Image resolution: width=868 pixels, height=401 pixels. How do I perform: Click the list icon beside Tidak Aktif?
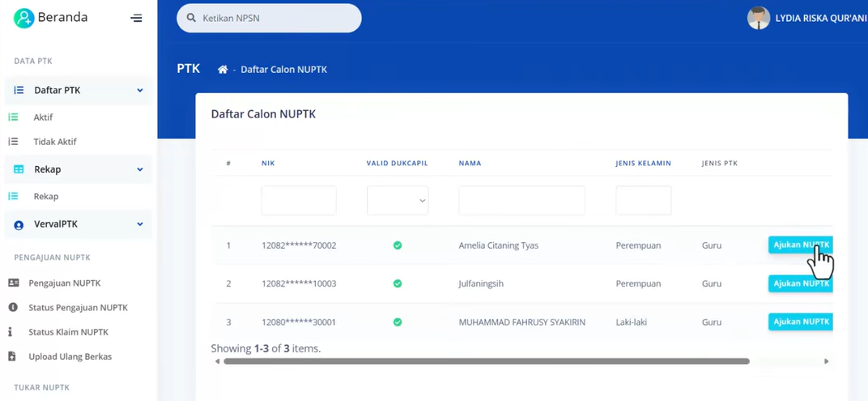click(13, 141)
